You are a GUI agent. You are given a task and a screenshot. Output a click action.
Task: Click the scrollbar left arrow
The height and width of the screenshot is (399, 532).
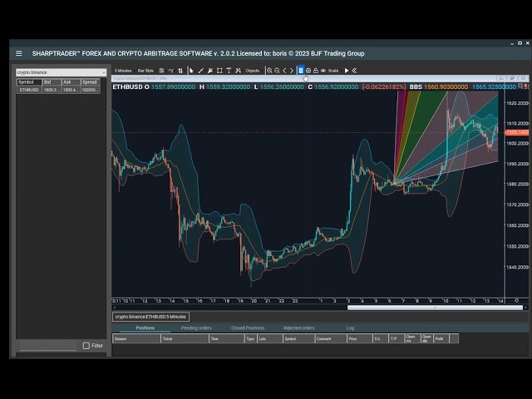tap(115, 308)
